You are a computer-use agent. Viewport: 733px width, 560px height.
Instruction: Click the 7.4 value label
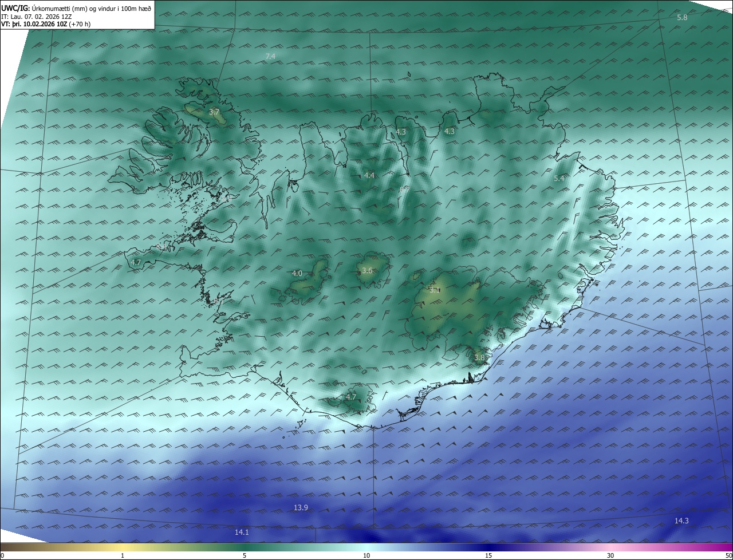click(x=270, y=56)
